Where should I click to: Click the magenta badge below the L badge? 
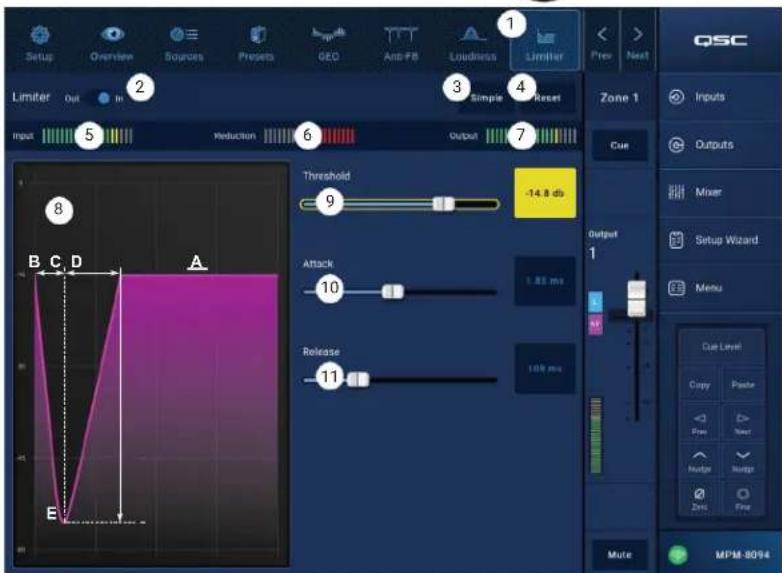pyautogui.click(x=595, y=325)
